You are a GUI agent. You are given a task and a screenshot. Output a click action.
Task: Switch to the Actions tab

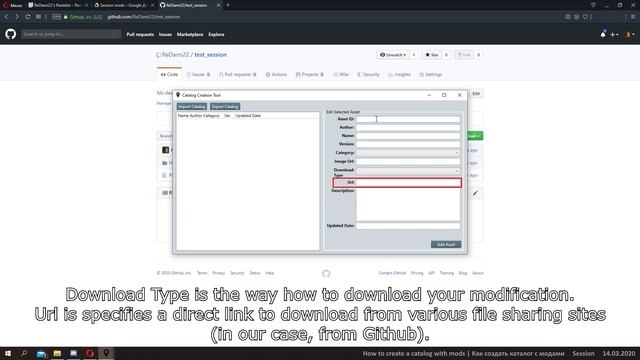[276, 75]
